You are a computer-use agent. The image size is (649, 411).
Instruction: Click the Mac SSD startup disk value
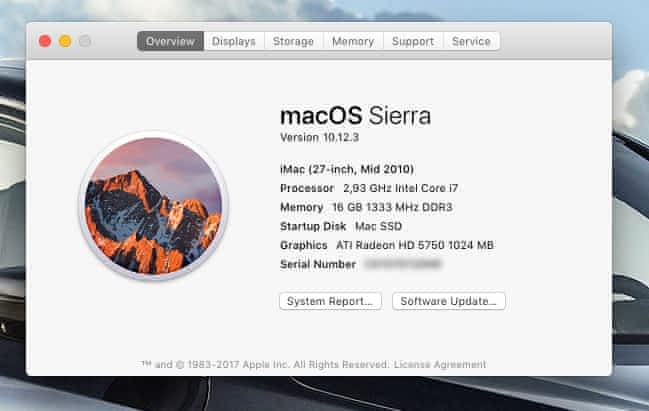pyautogui.click(x=379, y=226)
